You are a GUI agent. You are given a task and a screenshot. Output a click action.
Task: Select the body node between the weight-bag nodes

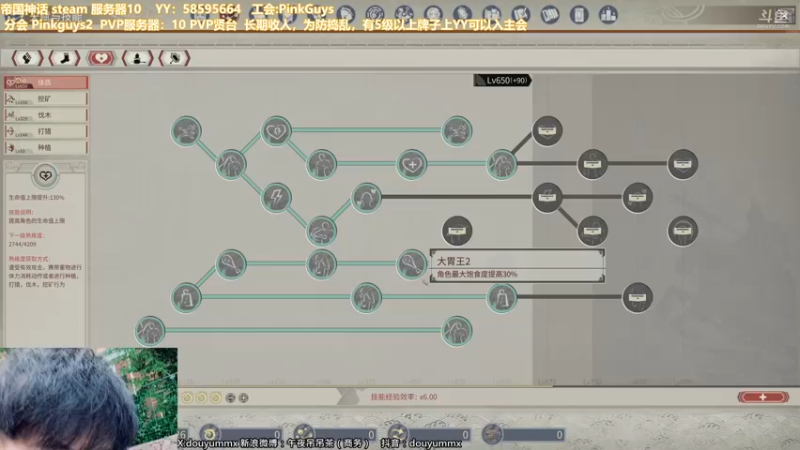[366, 297]
